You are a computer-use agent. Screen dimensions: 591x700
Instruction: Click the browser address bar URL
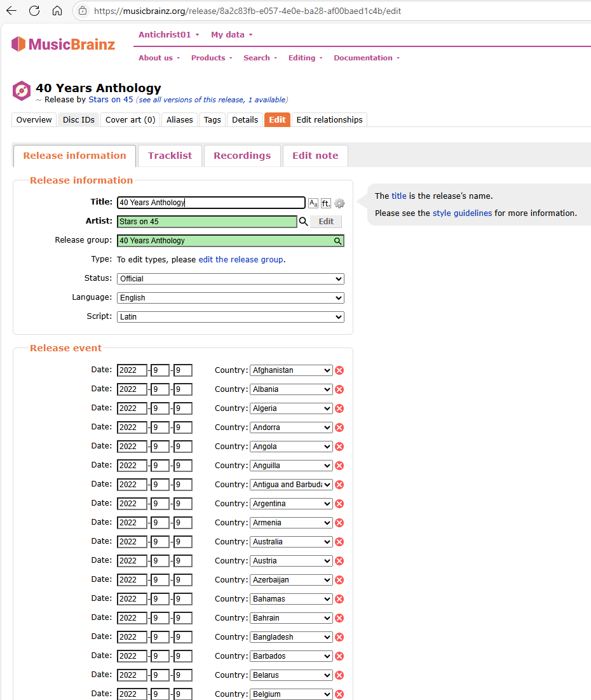pyautogui.click(x=247, y=11)
